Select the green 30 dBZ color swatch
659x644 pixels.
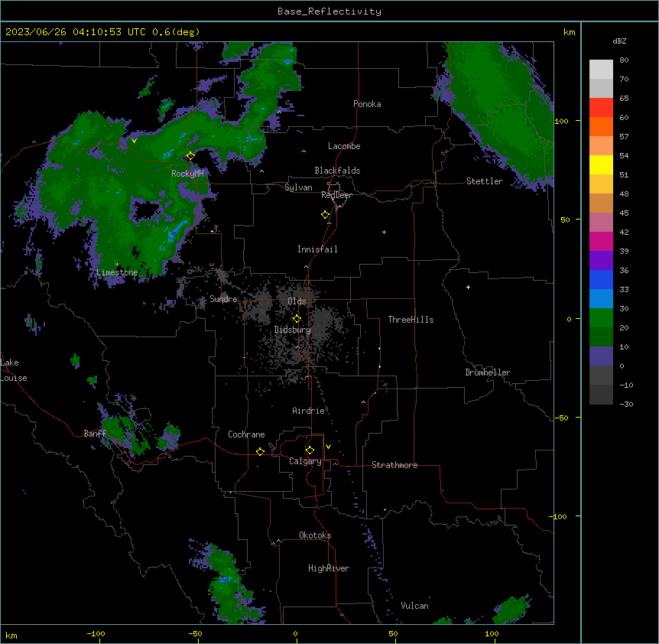coord(601,318)
